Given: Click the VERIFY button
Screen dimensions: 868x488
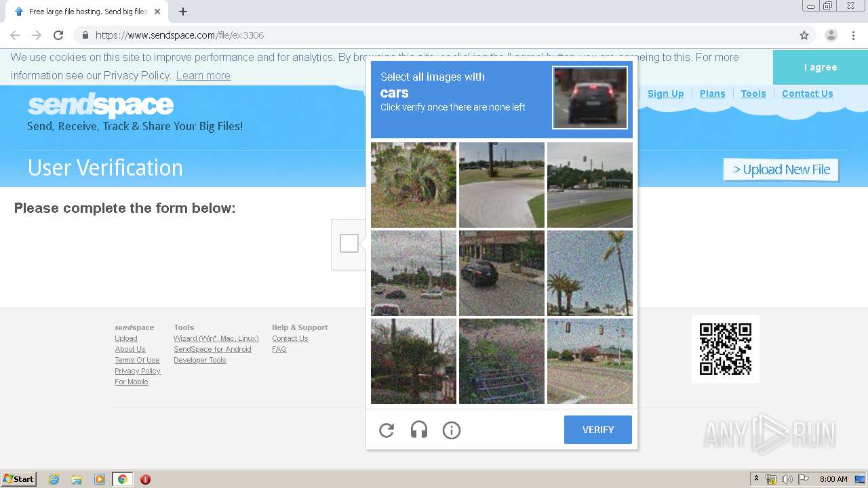Looking at the screenshot, I should pyautogui.click(x=598, y=430).
